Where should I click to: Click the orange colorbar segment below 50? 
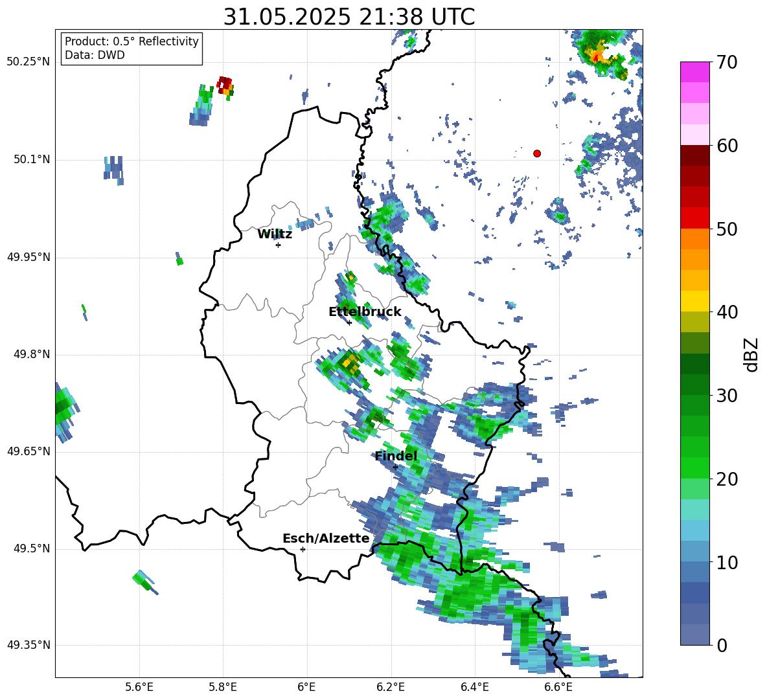click(x=694, y=239)
